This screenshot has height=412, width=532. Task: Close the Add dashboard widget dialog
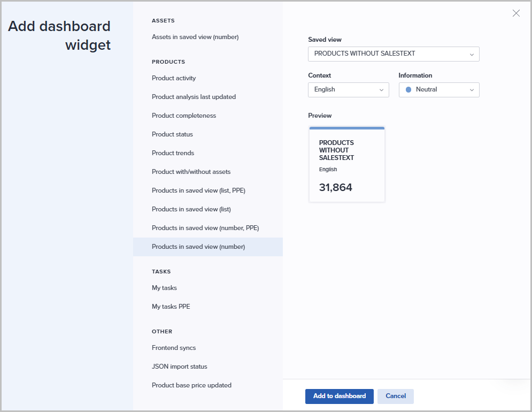pos(516,13)
